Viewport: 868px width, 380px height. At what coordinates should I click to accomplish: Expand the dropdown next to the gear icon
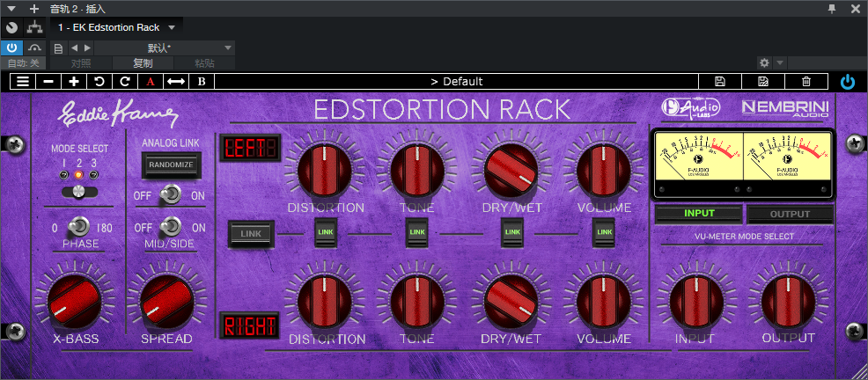click(x=779, y=62)
